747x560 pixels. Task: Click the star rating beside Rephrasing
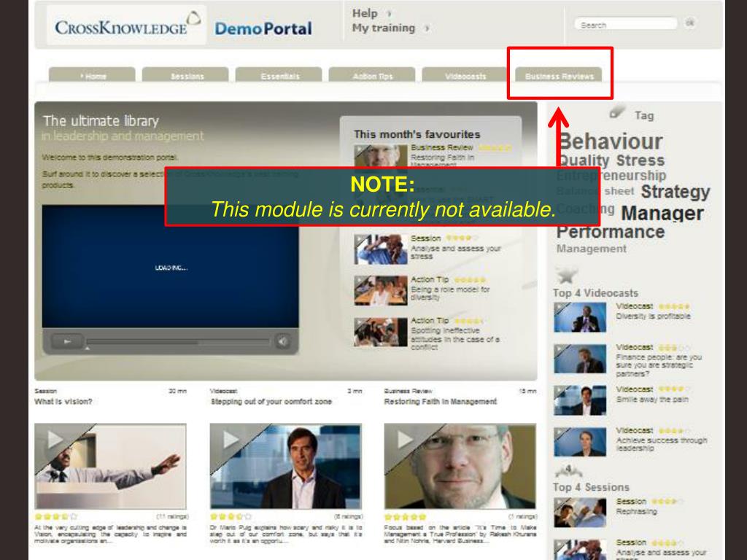667,502
